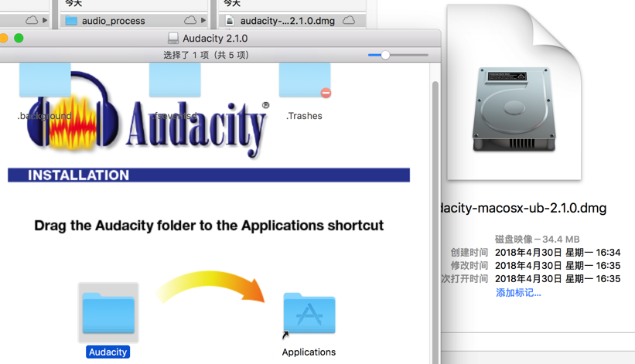The image size is (635, 364).
Task: Click cloud icon in leftmost Finder column
Action: [x=32, y=20]
